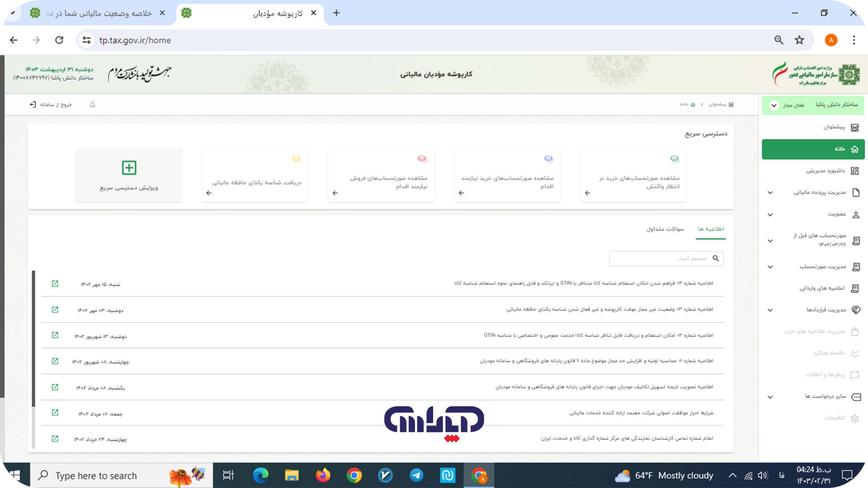Click the home breadcrumb icon
Screen dimensions: 868x488
tap(693, 104)
